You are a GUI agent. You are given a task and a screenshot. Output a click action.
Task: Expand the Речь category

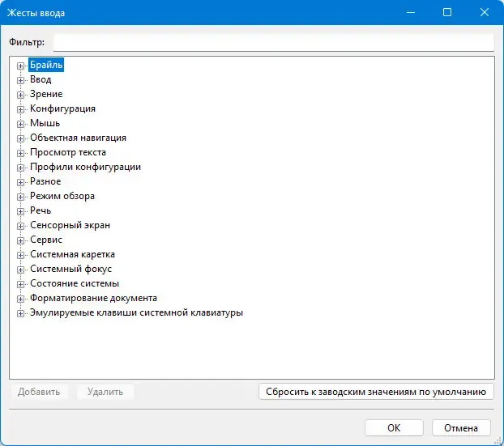pos(20,211)
